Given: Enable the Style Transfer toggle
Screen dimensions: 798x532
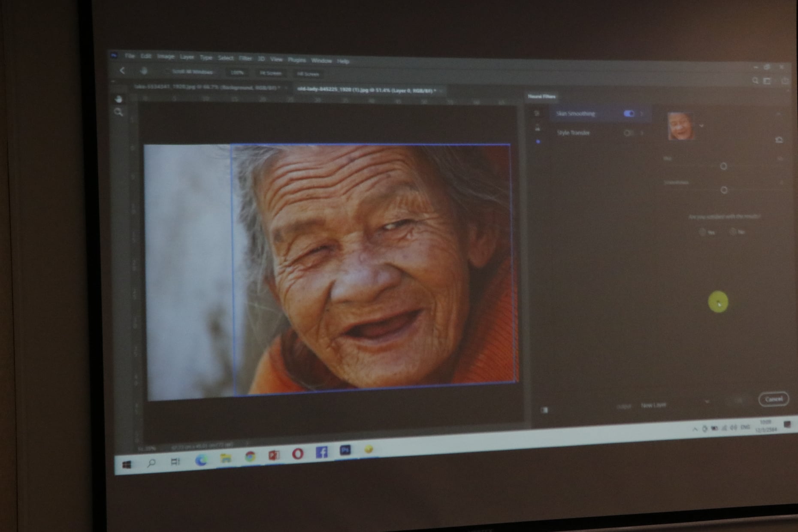Looking at the screenshot, I should 628,133.
